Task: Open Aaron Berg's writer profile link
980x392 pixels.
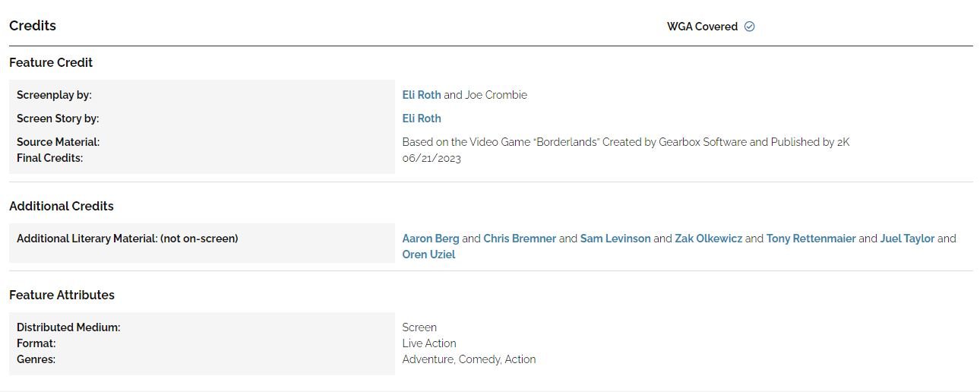Action: (431, 239)
